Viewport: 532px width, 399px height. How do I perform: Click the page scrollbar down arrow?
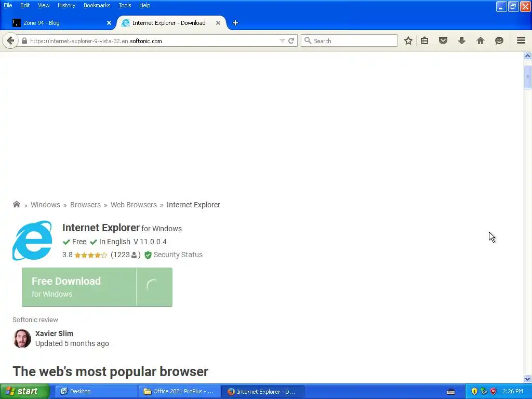(527, 379)
